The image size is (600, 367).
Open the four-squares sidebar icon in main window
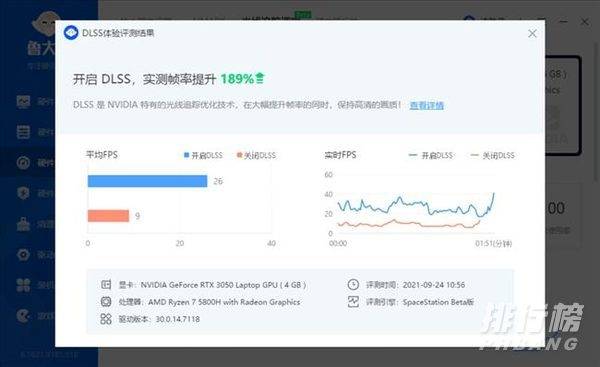coord(23,285)
